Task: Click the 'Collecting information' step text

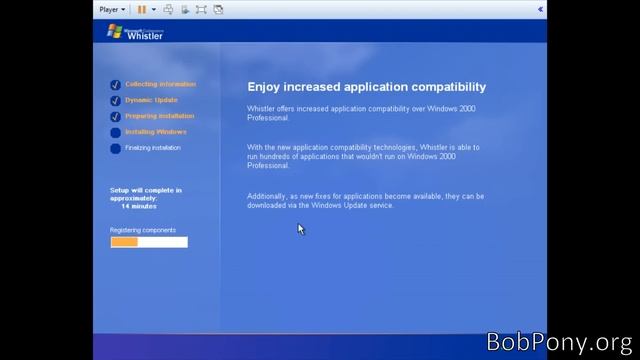Action: tap(160, 84)
